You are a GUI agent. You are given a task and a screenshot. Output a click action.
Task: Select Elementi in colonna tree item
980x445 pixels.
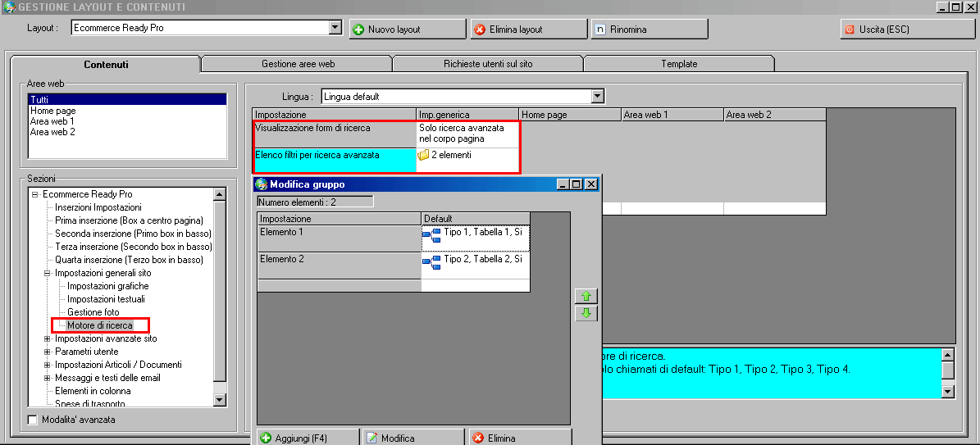93,391
